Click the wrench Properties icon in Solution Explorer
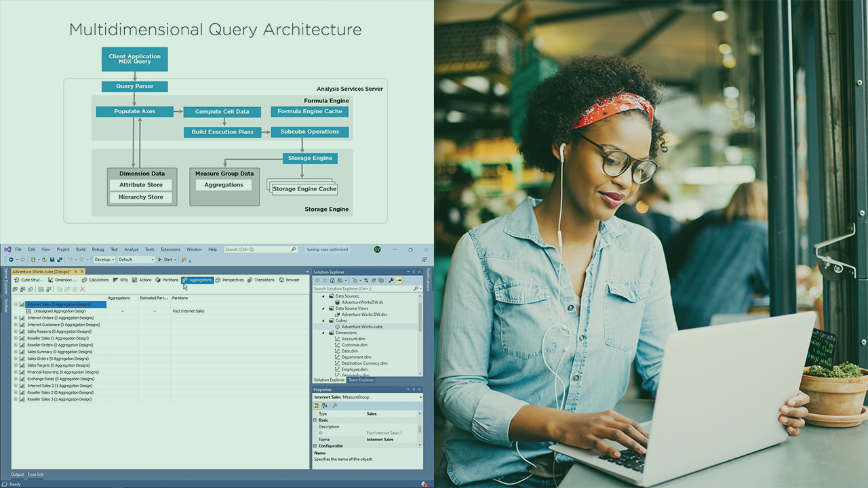 (x=391, y=280)
